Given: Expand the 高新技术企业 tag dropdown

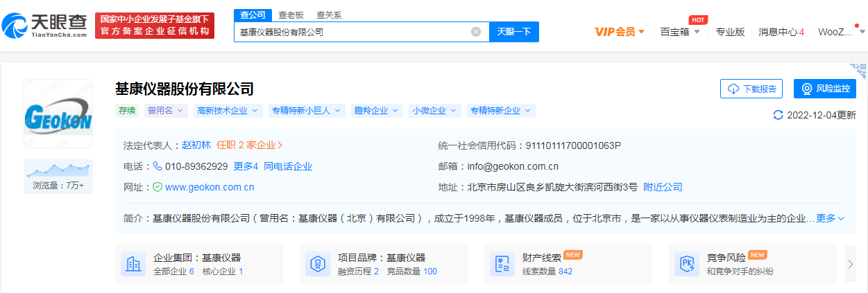Looking at the screenshot, I should point(228,111).
